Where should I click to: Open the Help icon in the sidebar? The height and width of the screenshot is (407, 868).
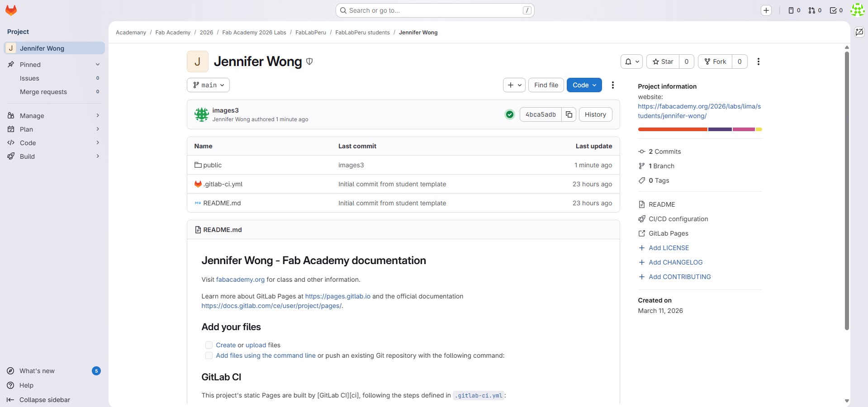(x=10, y=385)
